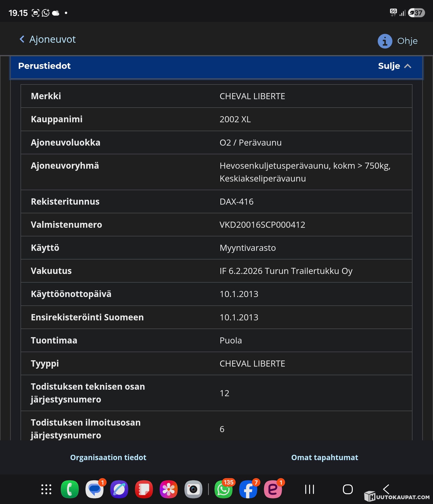Screen dimensions: 433x504
Task: Launch the Camera app
Action: pyautogui.click(x=193, y=489)
